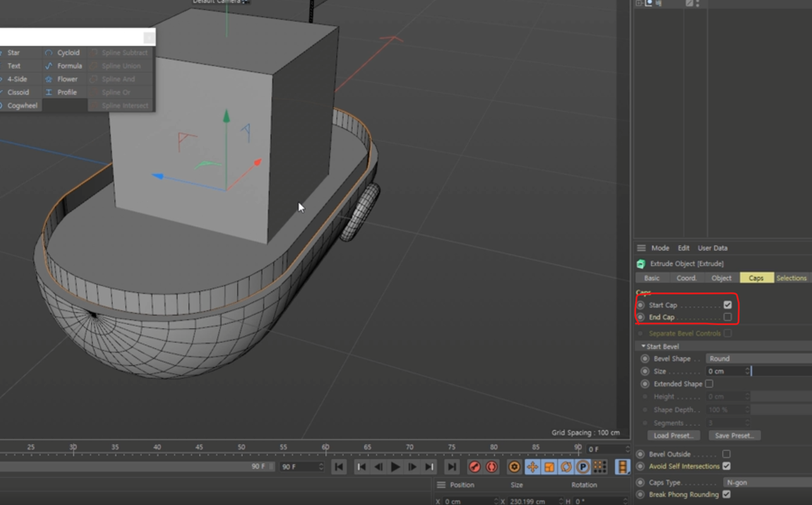The height and width of the screenshot is (505, 812).
Task: Switch to the Coord. tab
Action: (x=687, y=278)
